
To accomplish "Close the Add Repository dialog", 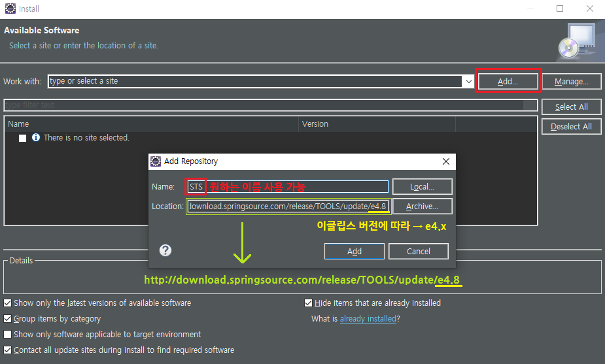I will (x=445, y=161).
